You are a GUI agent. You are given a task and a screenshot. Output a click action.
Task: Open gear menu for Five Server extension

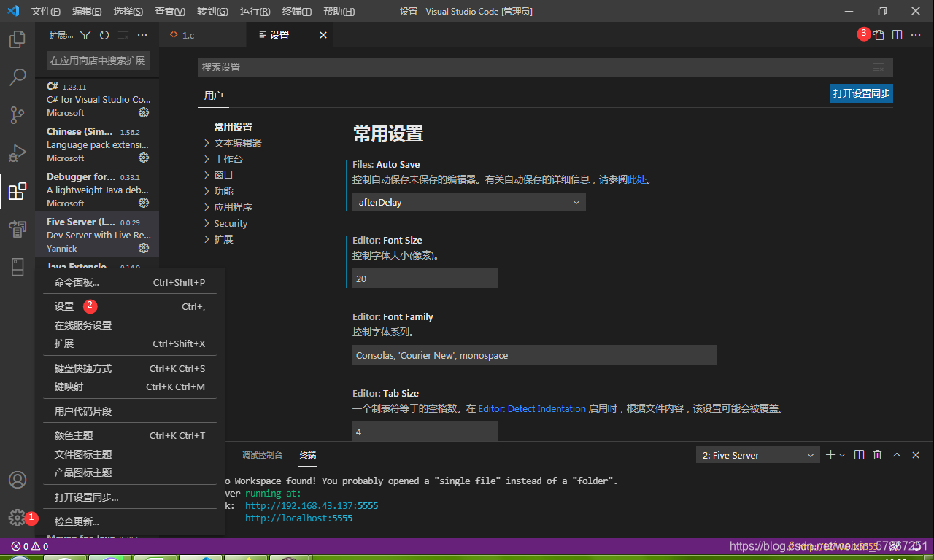144,248
